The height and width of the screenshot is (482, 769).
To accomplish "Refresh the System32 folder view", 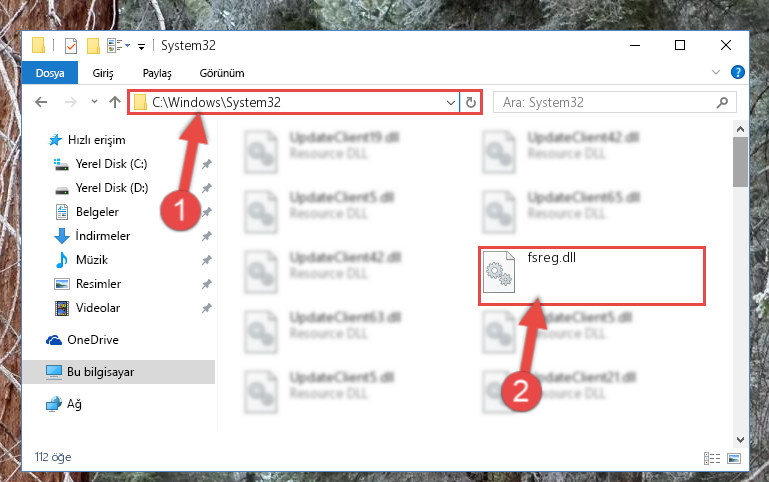I will (471, 102).
